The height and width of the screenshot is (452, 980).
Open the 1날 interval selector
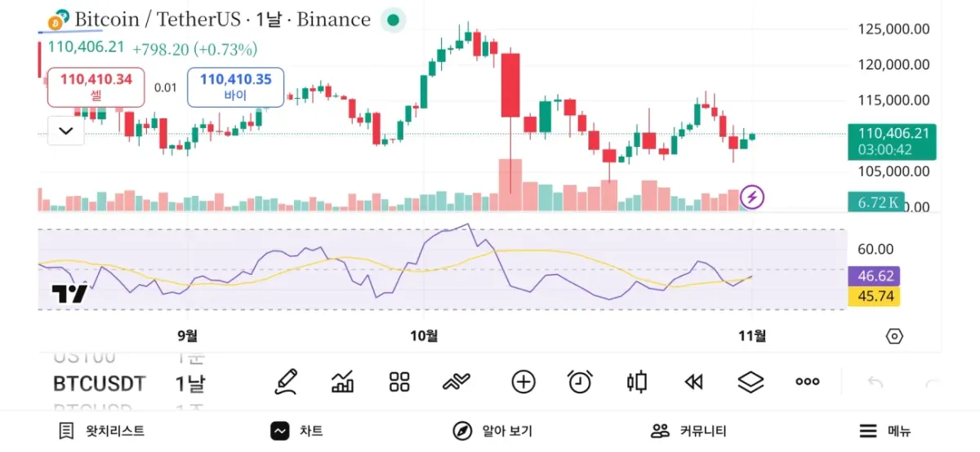click(190, 383)
